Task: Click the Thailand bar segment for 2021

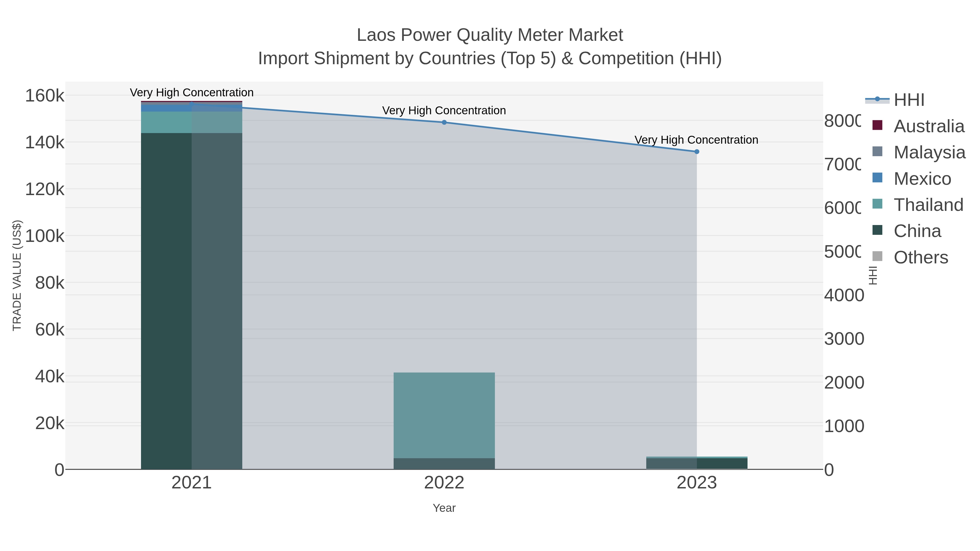Action: pyautogui.click(x=191, y=122)
